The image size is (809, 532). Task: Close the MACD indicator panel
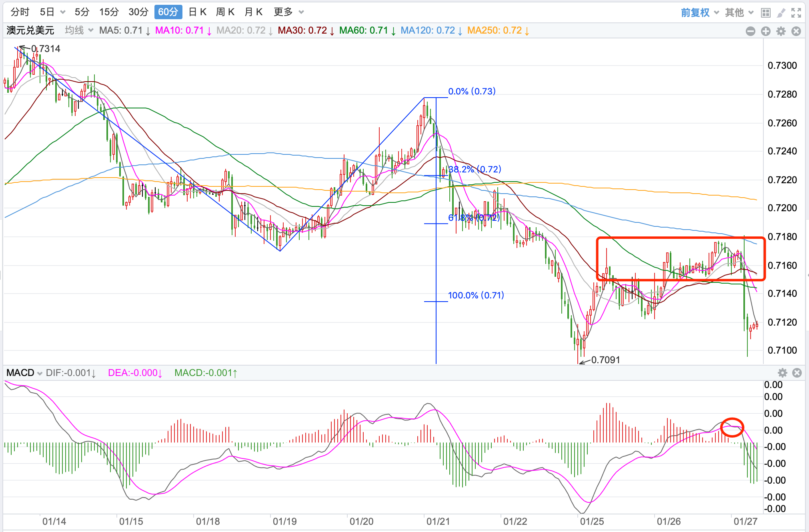coord(797,373)
